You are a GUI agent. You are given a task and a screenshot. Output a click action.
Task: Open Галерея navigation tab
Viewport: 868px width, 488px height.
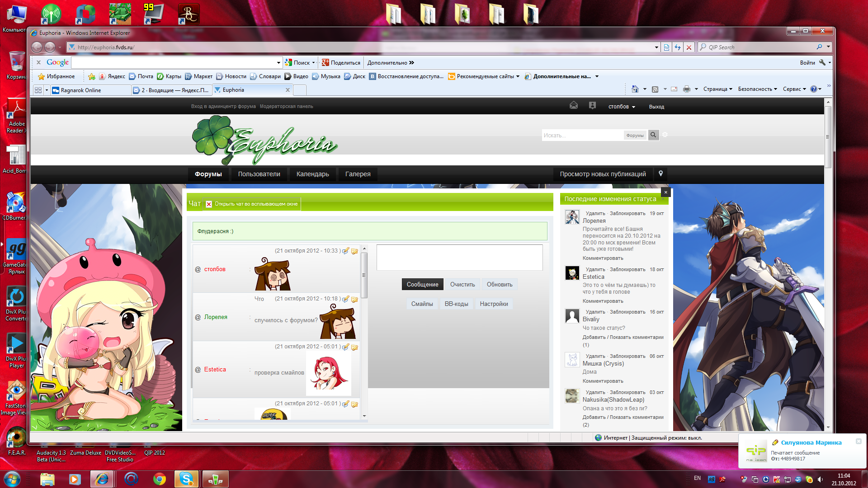(x=358, y=174)
